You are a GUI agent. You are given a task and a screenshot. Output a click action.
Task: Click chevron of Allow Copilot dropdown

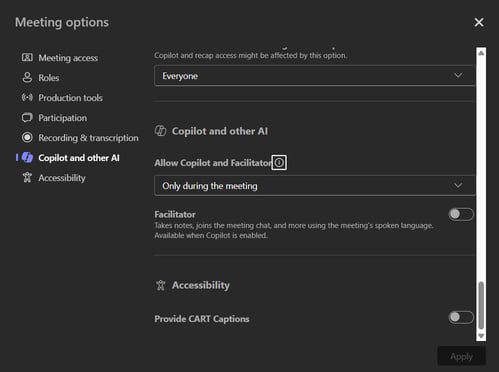pos(458,185)
